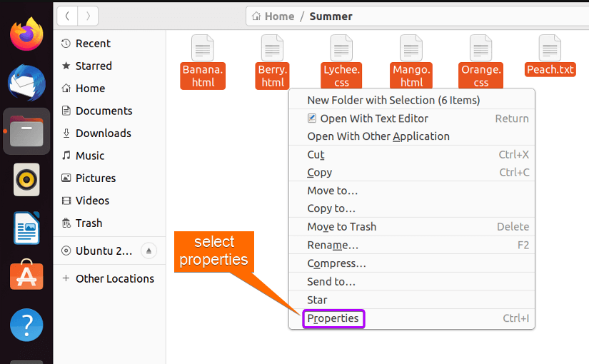Select the Banana.html file icon

(203, 48)
